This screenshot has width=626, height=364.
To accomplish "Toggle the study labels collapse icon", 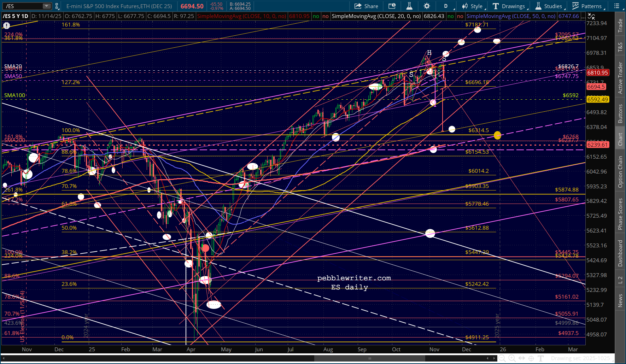I will click(x=591, y=16).
